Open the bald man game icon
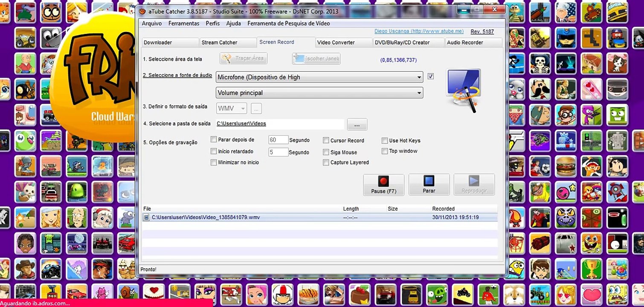This screenshot has height=307, width=644. coord(77,217)
